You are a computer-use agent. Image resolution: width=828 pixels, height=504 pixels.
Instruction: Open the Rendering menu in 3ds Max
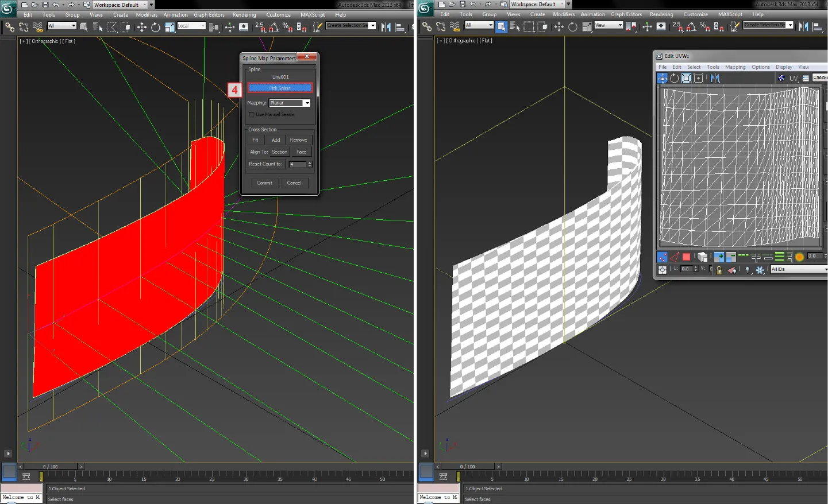(244, 14)
